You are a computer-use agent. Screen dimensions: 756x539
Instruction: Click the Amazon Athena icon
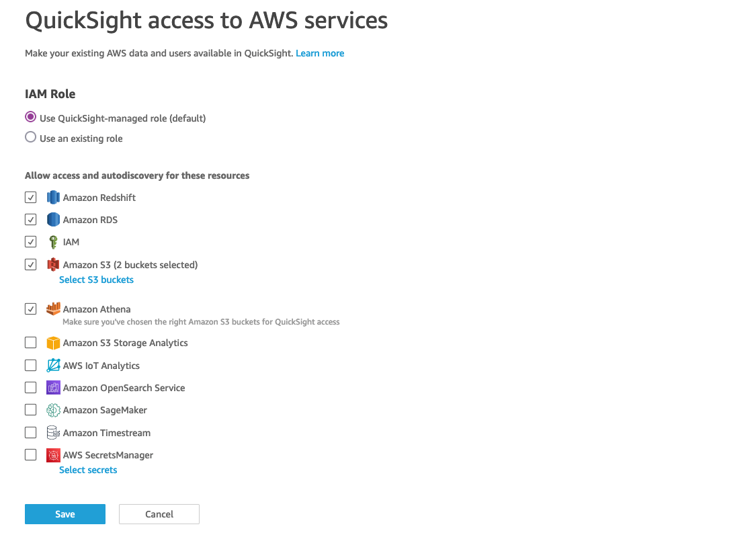click(x=53, y=309)
